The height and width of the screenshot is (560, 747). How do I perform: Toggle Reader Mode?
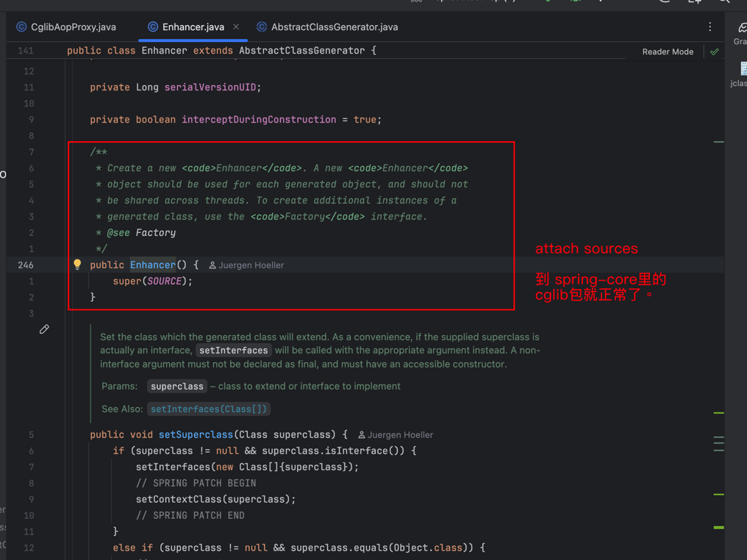pos(667,51)
